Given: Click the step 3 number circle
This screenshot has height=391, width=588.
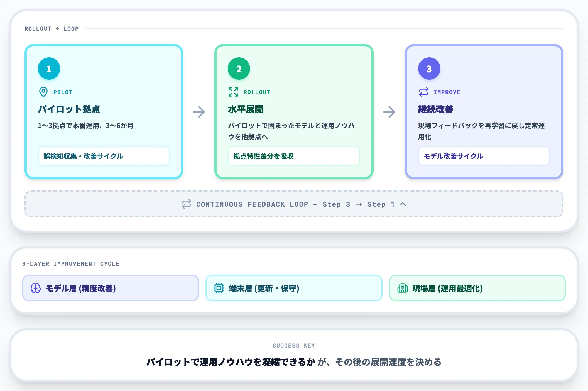Looking at the screenshot, I should (429, 69).
